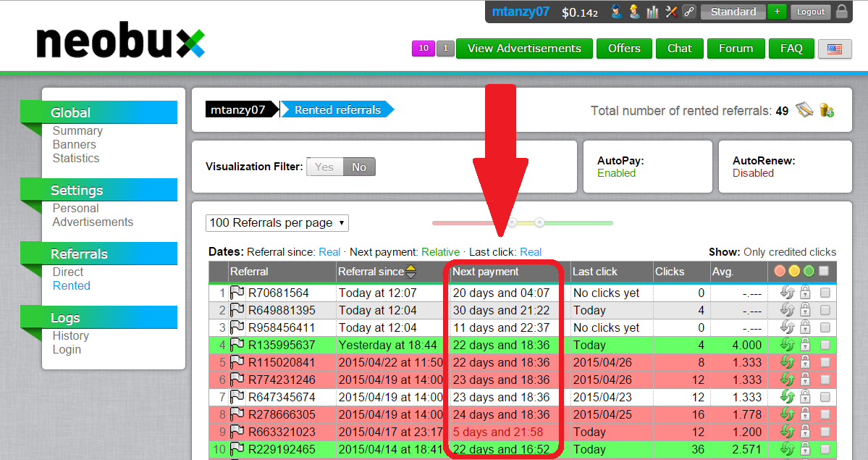
Task: Open Direct referrals in sidebar
Action: 67,272
